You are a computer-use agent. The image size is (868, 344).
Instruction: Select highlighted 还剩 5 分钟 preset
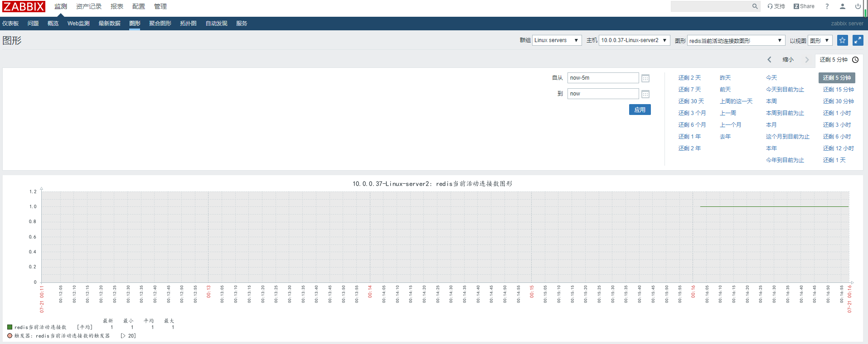click(x=837, y=78)
